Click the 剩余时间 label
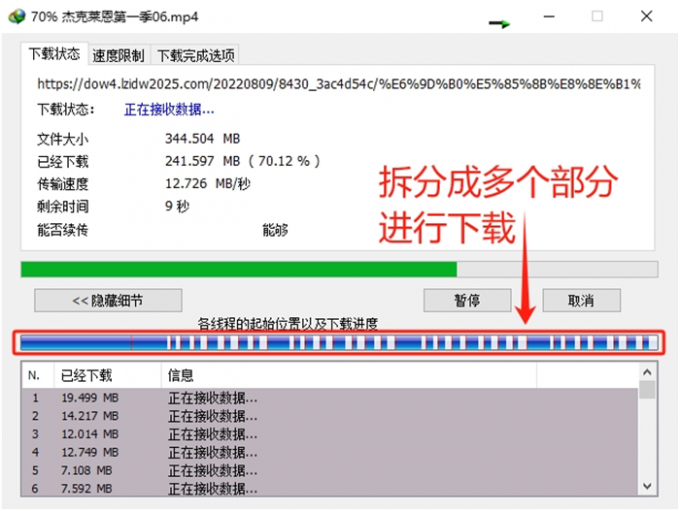The height and width of the screenshot is (511, 680). 63,206
